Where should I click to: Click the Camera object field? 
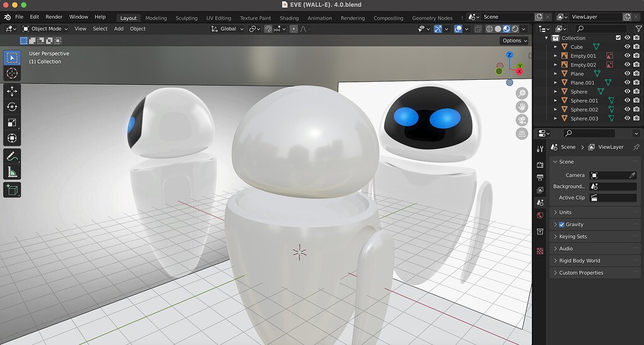click(613, 175)
